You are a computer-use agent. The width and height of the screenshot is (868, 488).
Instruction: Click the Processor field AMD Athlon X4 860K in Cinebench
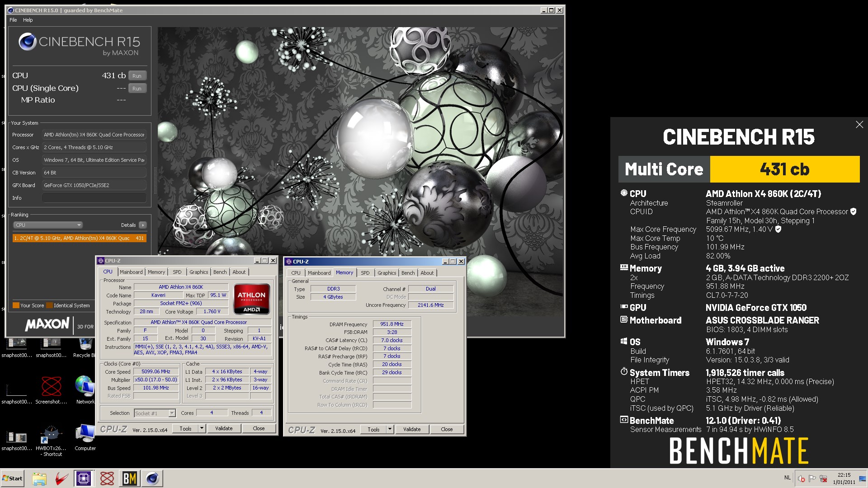click(94, 135)
